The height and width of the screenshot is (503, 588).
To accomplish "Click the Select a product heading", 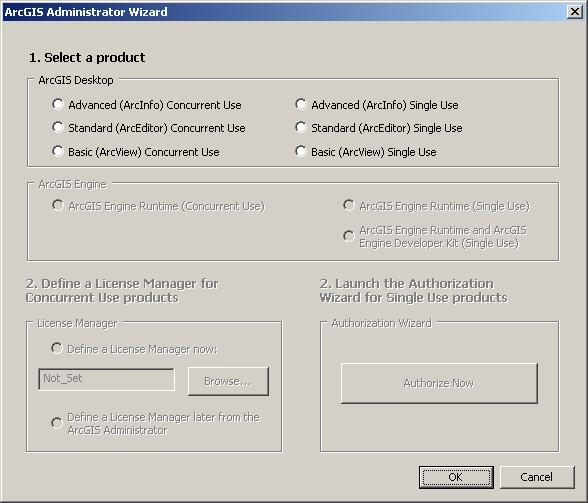I will tap(87, 57).
